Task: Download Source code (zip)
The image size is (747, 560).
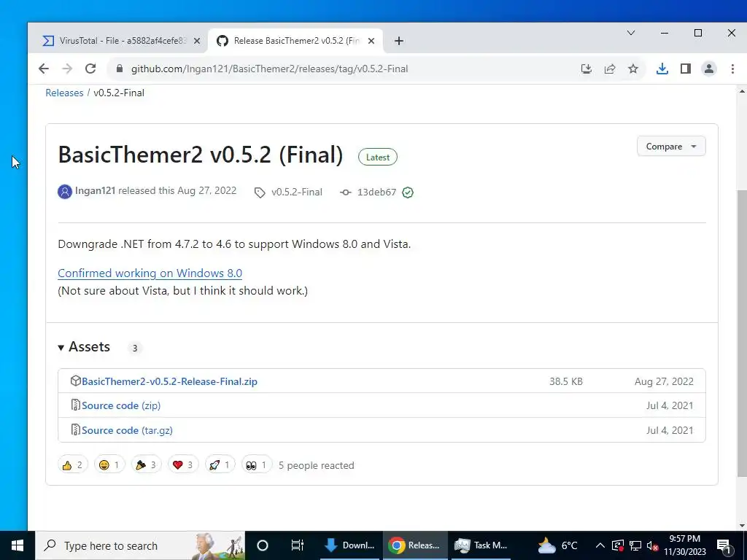Action: pyautogui.click(x=121, y=405)
